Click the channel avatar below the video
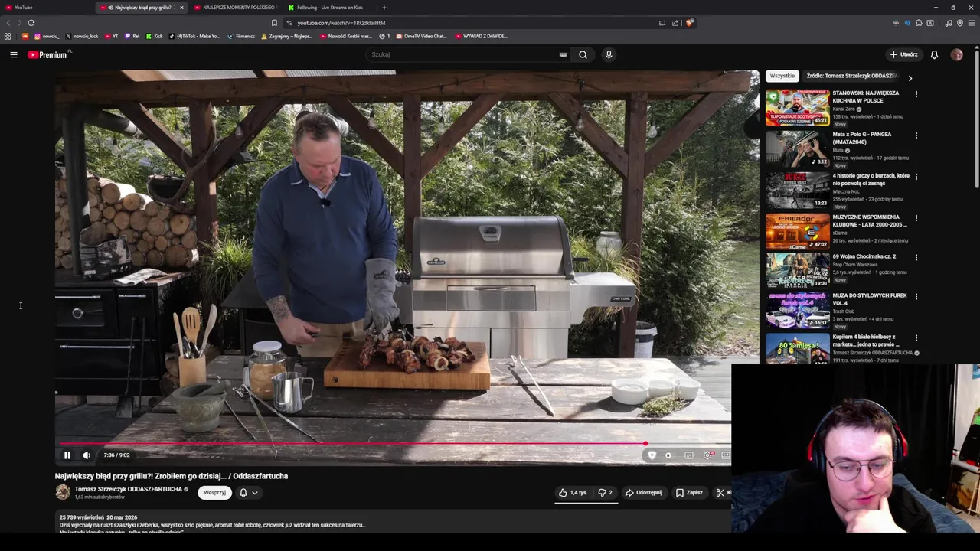Viewport: 980px width, 551px height. tap(63, 492)
